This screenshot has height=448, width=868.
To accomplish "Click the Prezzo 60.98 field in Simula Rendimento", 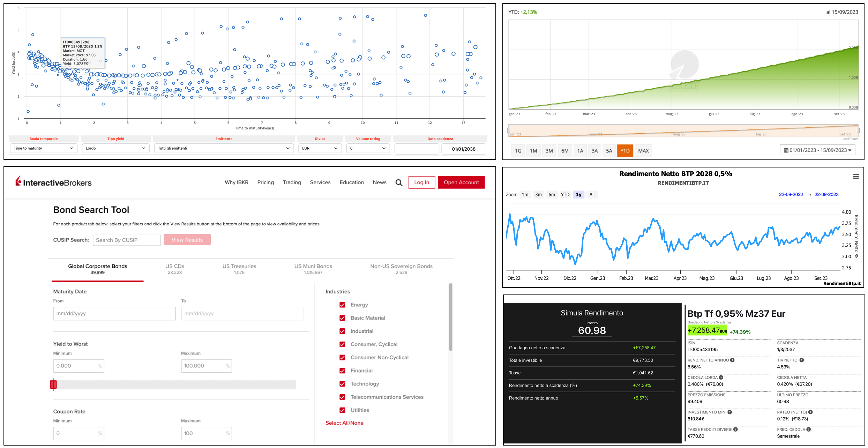I will point(592,330).
